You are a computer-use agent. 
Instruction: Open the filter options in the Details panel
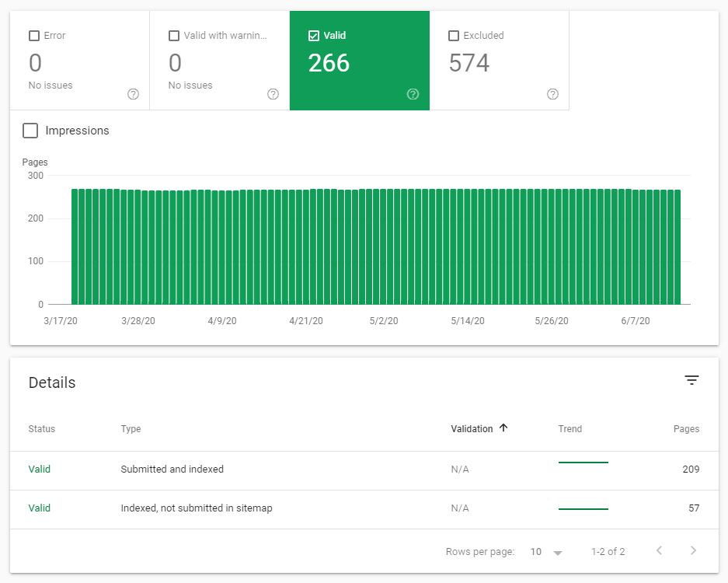691,380
